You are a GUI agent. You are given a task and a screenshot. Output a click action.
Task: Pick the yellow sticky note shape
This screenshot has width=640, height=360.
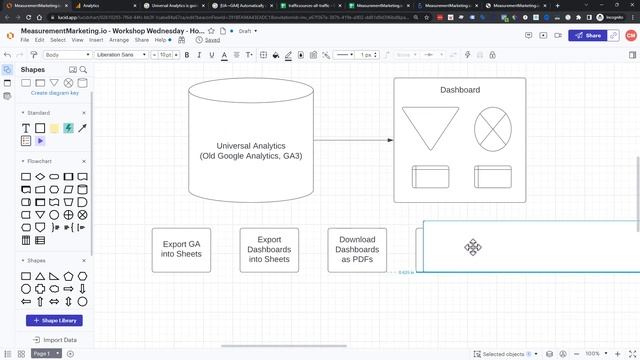click(x=54, y=128)
